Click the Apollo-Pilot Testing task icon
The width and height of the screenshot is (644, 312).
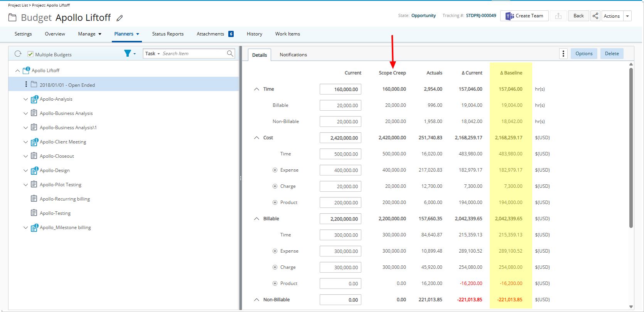click(x=34, y=184)
